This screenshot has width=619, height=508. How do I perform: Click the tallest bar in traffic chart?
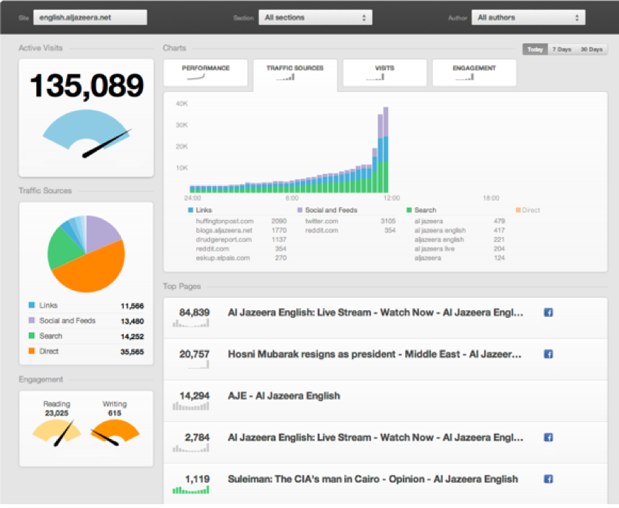tap(386, 150)
